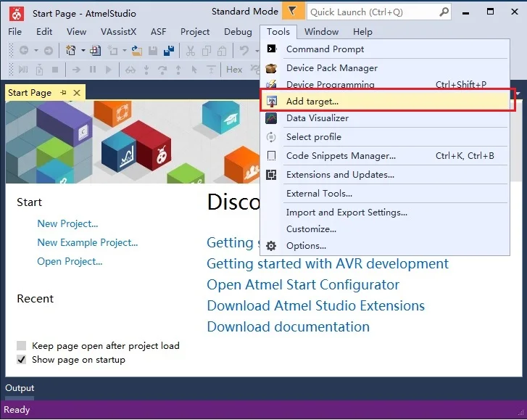The width and height of the screenshot is (527, 420).
Task: Open Device Pack Manager
Action: pyautogui.click(x=386, y=68)
